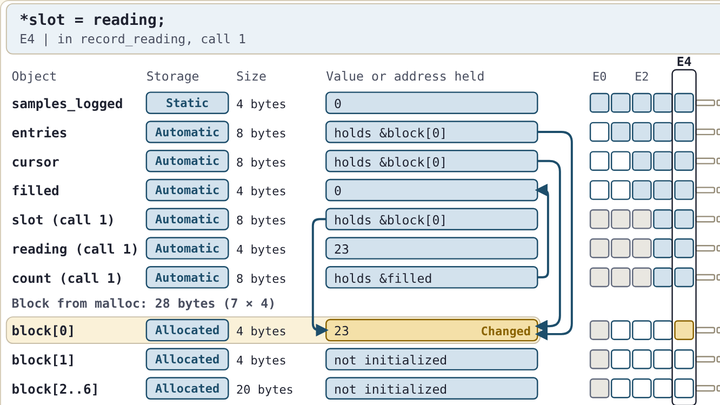Click the E2 cell in the cursor row
The height and width of the screenshot is (405, 720).
[642, 161]
